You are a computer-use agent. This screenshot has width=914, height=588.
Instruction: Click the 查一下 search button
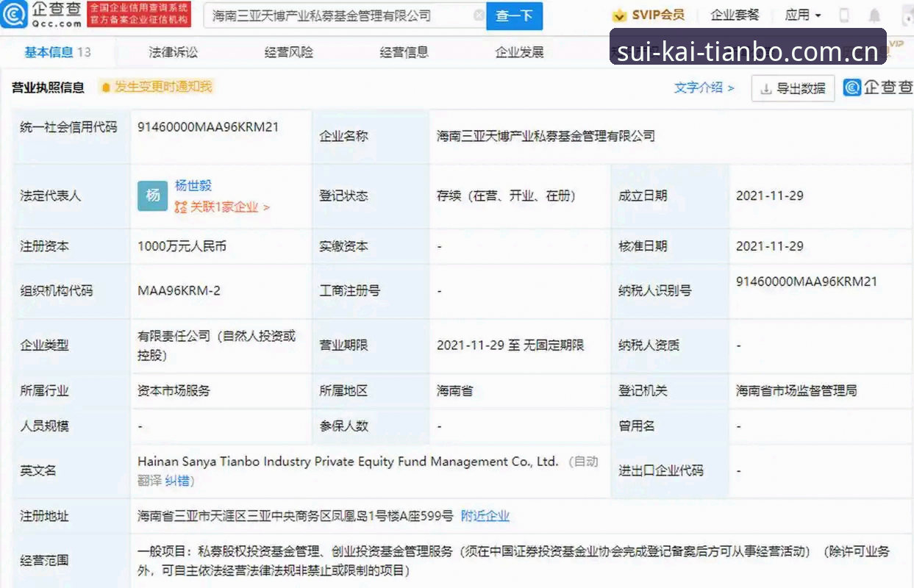click(514, 15)
